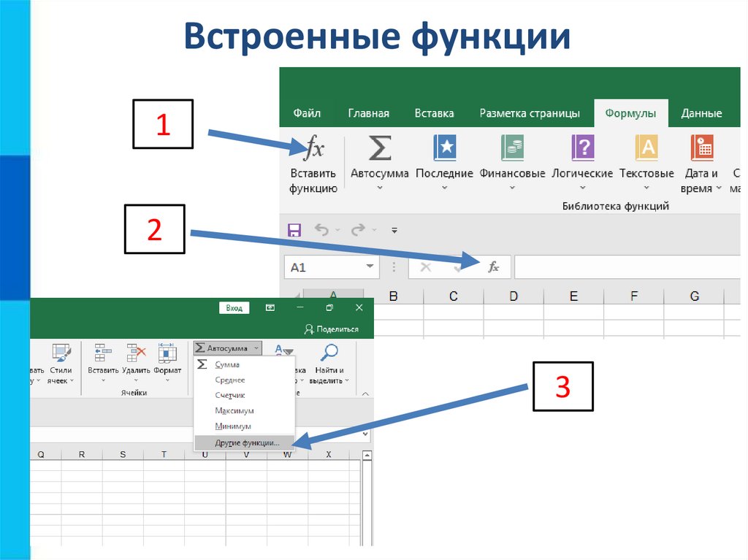Image resolution: width=748 pixels, height=560 pixels.
Task: Expand the Автосумма dropdown in Home ribbon
Action: pyautogui.click(x=256, y=348)
